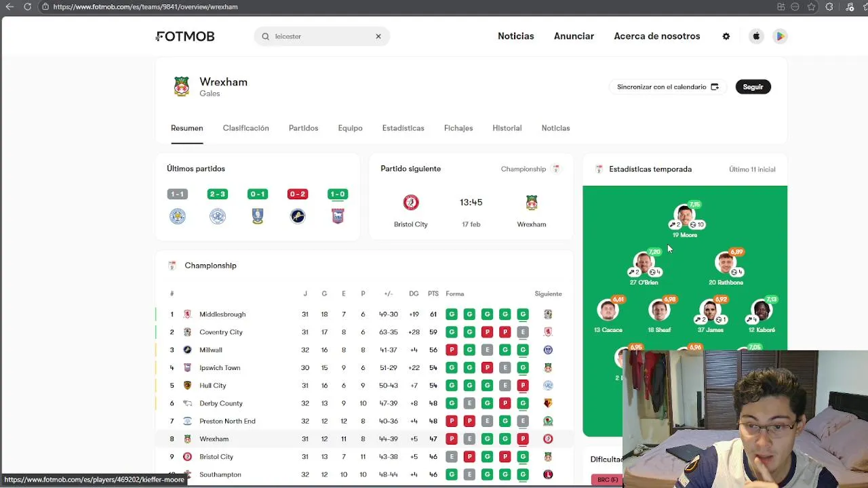This screenshot has height=488, width=868.
Task: Open player 18 Sheaf in lineup
Action: click(x=659, y=316)
